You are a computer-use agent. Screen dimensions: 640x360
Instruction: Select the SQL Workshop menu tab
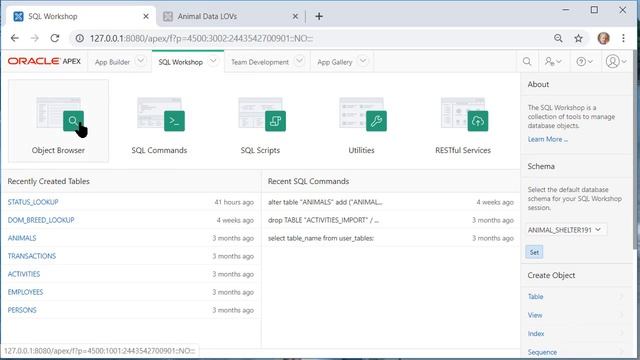tap(180, 62)
